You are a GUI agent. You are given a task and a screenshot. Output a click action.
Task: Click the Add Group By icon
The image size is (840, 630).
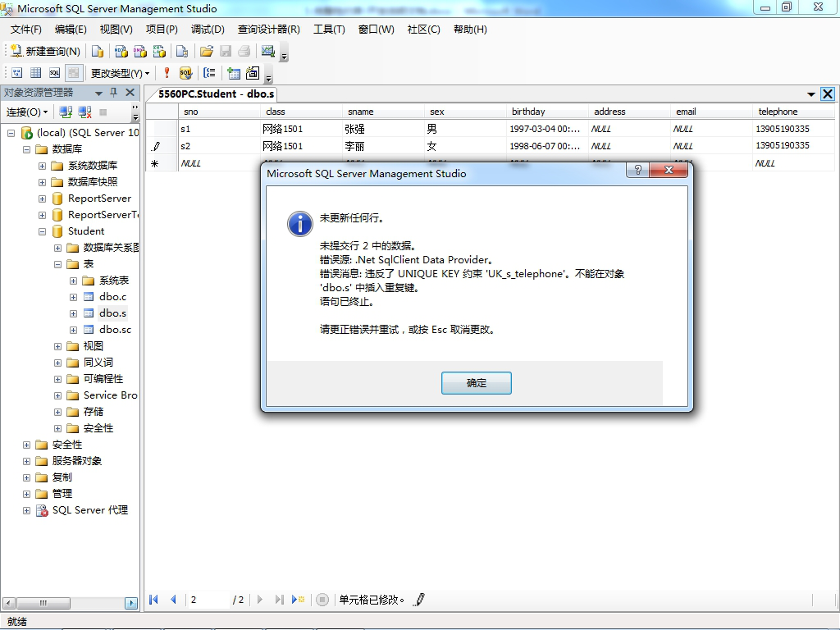[x=209, y=73]
